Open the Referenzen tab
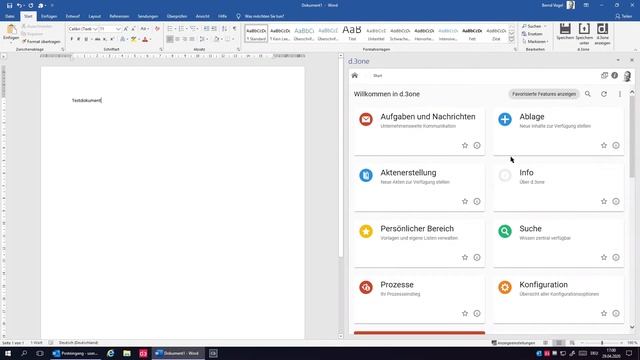The image size is (640, 360). [x=119, y=16]
